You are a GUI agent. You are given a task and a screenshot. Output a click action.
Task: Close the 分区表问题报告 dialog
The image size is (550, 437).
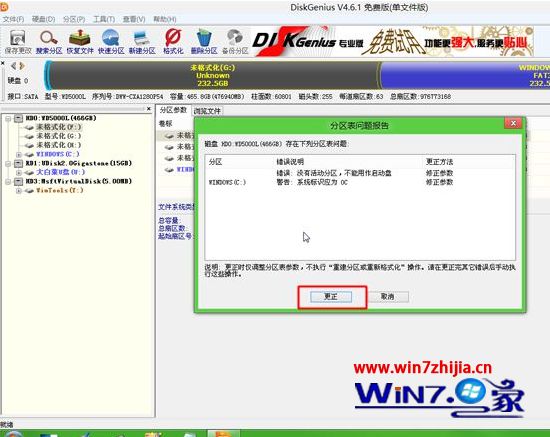[x=513, y=123]
